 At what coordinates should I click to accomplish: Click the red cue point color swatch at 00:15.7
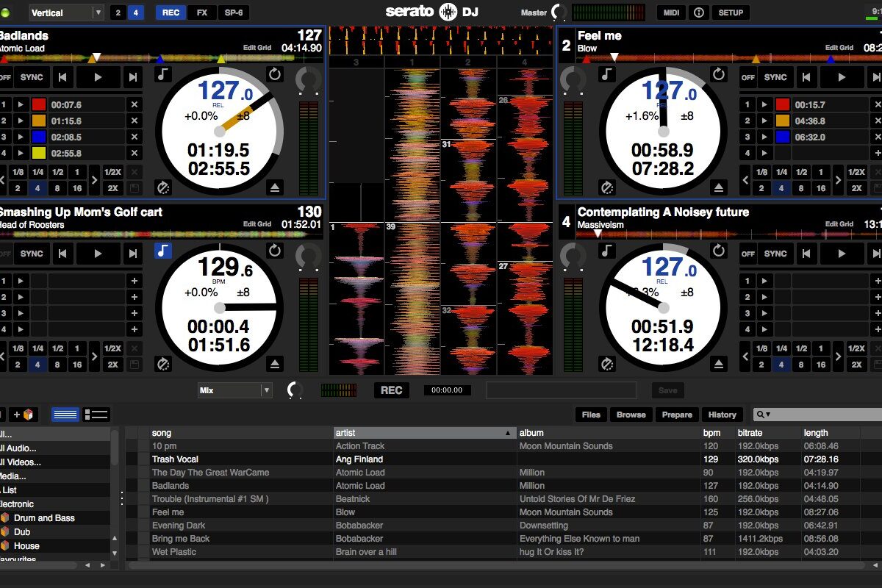click(x=783, y=104)
